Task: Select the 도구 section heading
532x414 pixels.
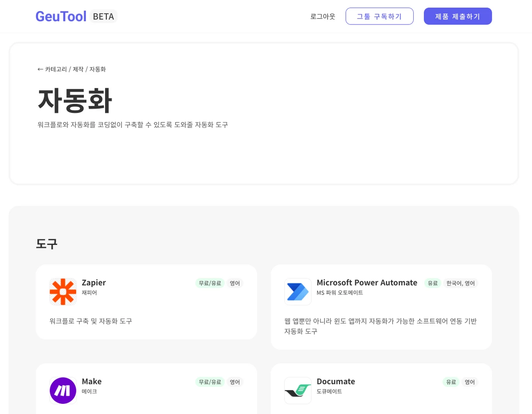Action: [47, 244]
